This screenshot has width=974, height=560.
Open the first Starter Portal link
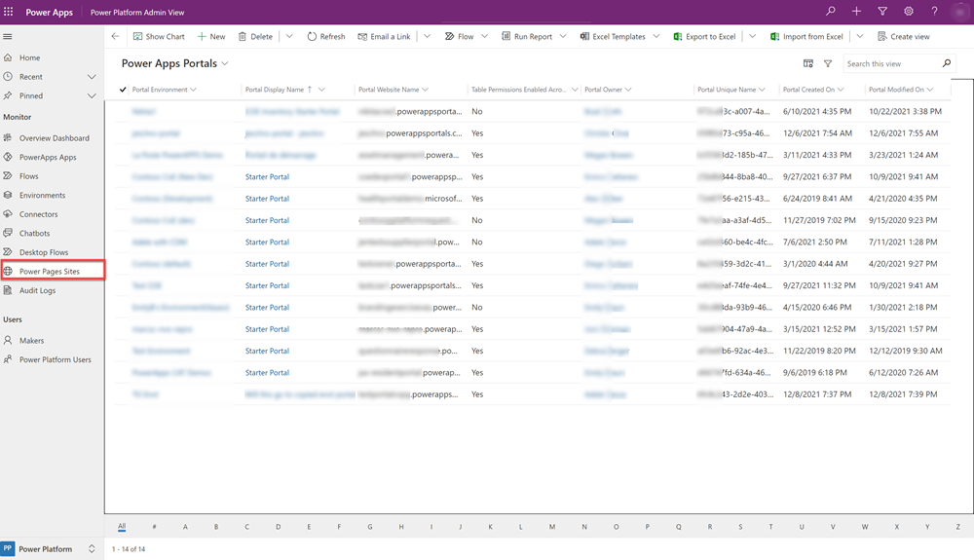pos(267,177)
